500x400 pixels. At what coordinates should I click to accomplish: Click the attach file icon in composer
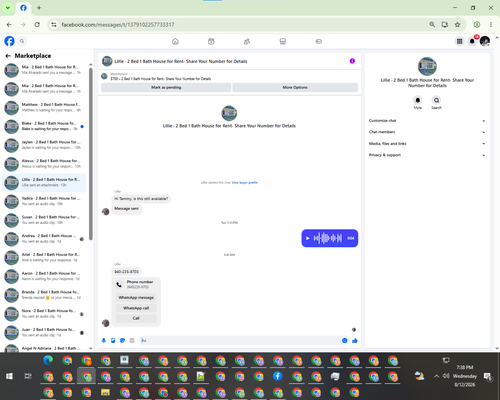(113, 340)
